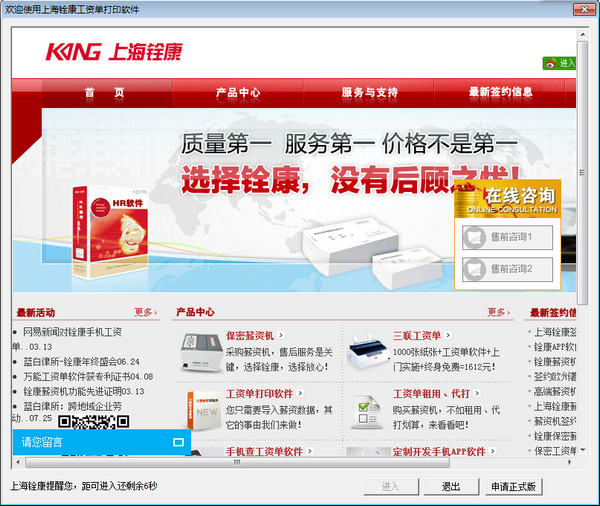This screenshot has height=506, width=600.
Task: Click the Weibo 进入 icon button
Action: (x=559, y=63)
